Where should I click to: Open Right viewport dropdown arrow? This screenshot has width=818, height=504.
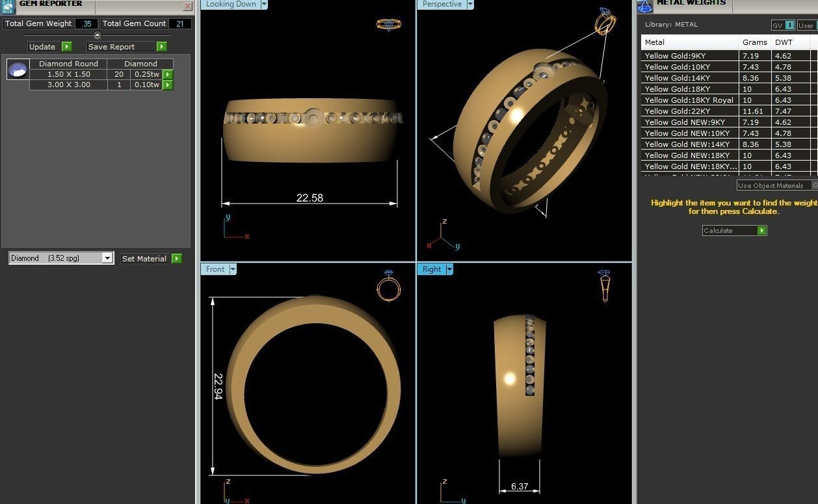[449, 269]
